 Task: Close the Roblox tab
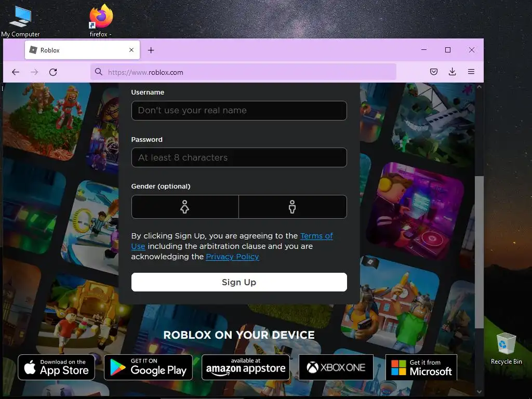point(131,50)
